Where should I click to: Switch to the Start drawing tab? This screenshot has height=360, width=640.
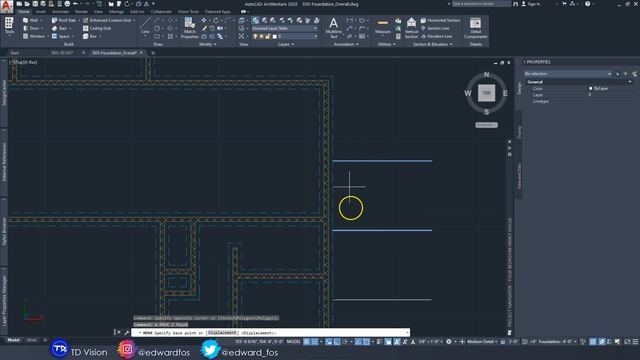point(15,53)
